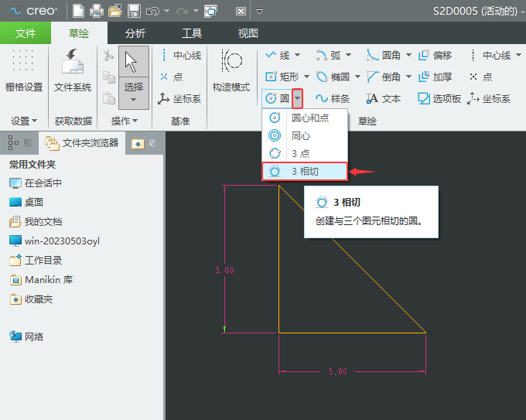Viewport: 526px width, 420px height.
Task: Select the 文本 text tool
Action: 384,99
